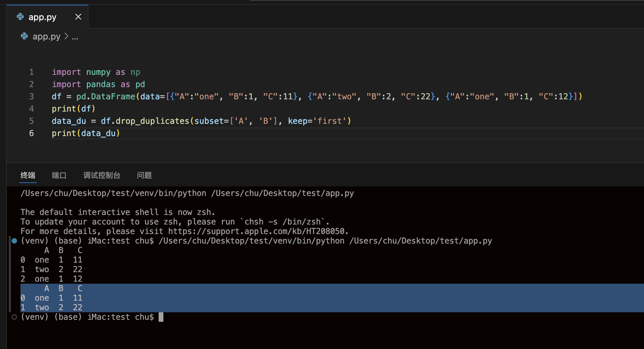
Task: Click the print(df) statement on line 4
Action: 74,109
